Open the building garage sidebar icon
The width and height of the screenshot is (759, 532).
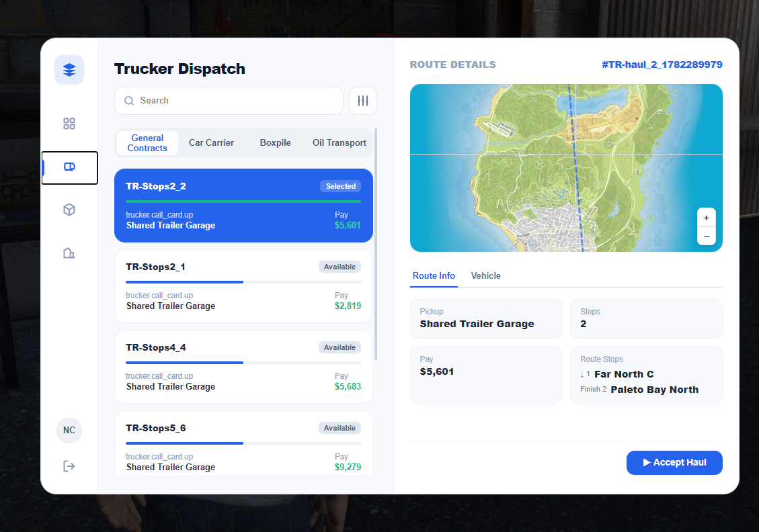coord(69,253)
